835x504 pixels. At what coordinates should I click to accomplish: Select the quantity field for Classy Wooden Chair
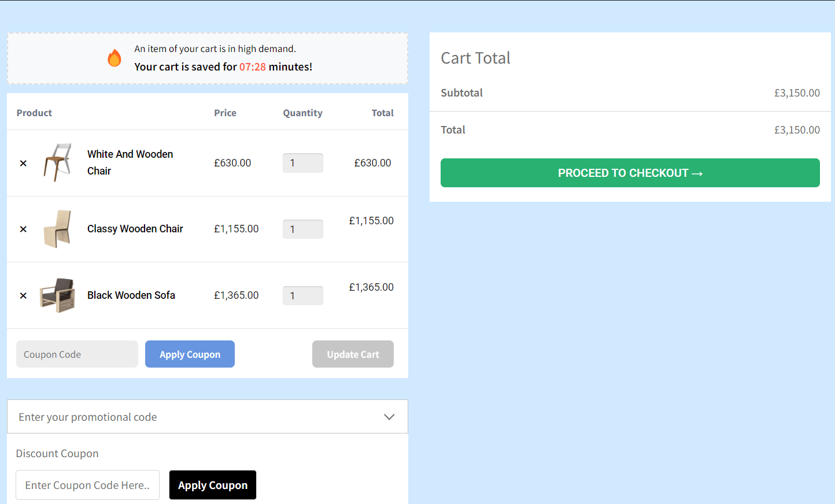[302, 229]
